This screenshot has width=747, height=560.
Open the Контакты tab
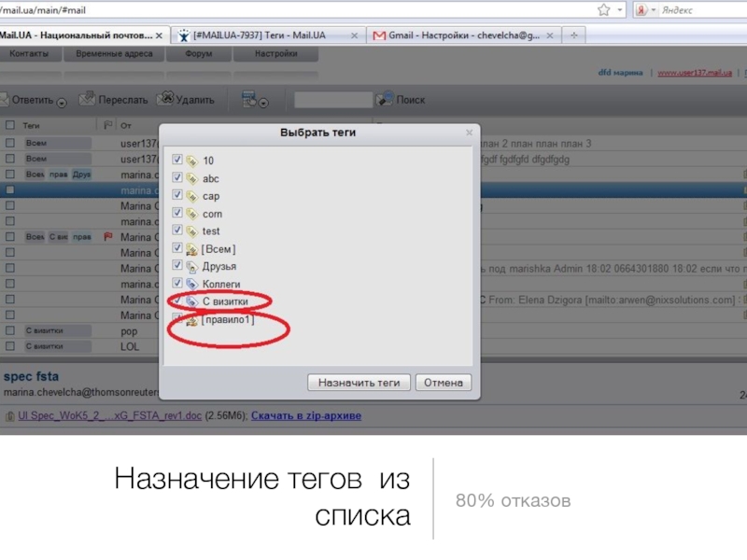[29, 53]
